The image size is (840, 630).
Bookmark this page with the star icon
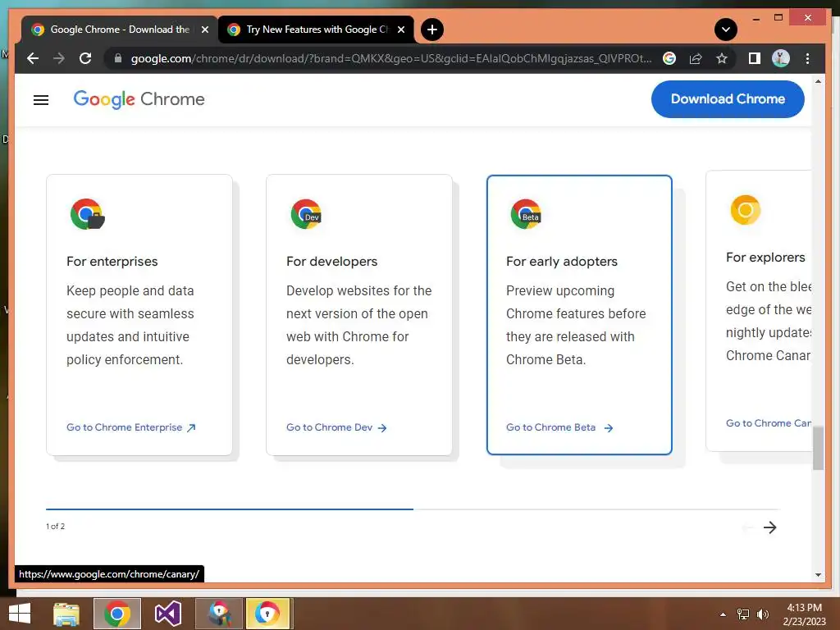[x=722, y=58]
